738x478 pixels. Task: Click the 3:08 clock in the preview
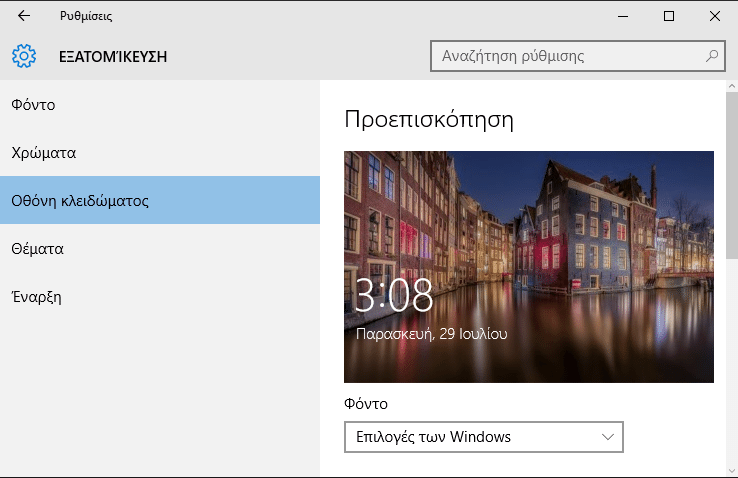coord(393,295)
